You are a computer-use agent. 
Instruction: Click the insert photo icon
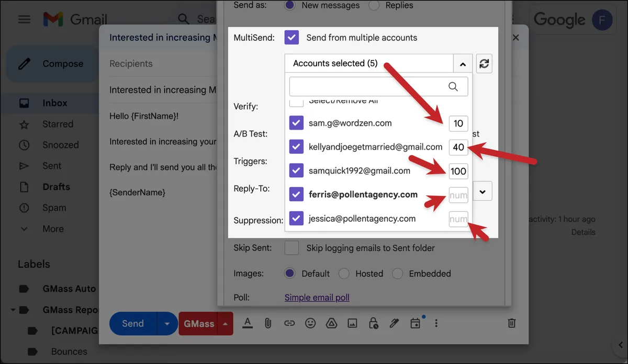[x=353, y=323]
